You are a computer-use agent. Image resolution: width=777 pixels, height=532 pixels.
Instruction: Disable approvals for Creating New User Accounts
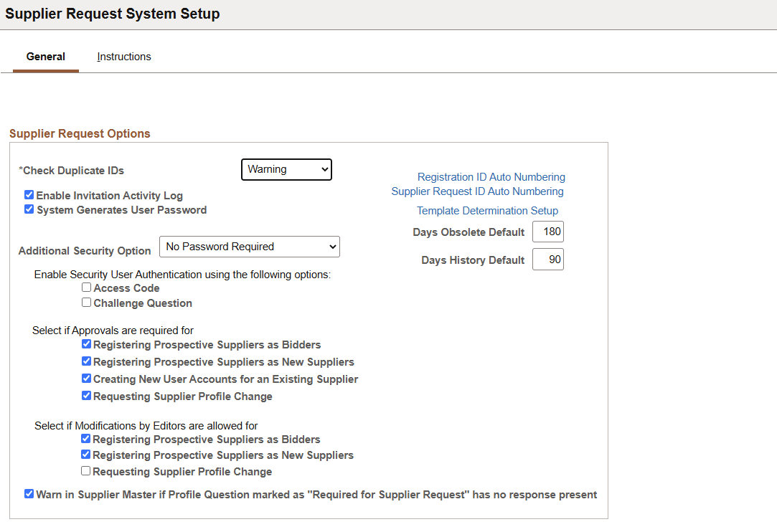86,378
